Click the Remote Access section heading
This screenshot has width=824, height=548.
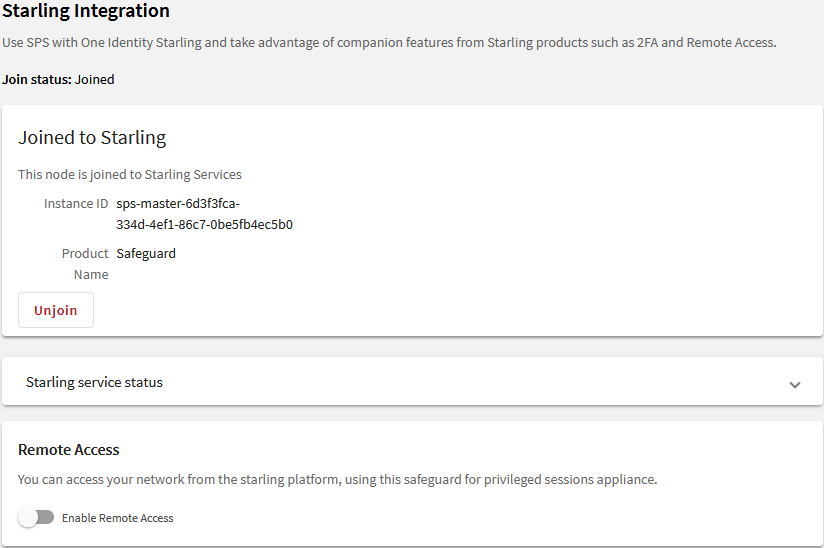tap(68, 450)
